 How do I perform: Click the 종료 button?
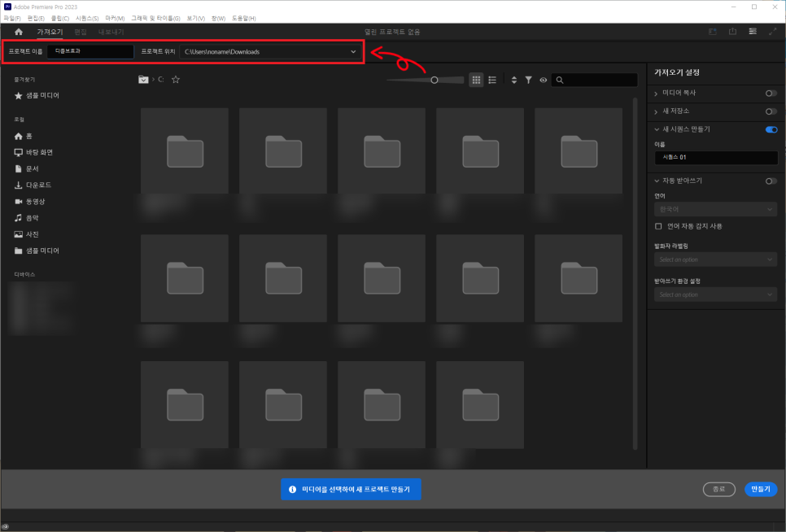point(718,489)
